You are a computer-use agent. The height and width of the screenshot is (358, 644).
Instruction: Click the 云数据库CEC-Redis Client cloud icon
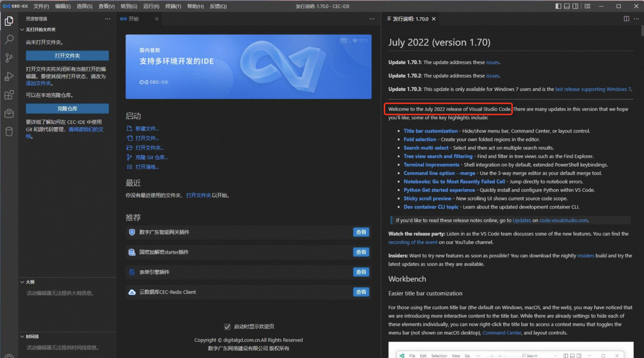point(132,292)
